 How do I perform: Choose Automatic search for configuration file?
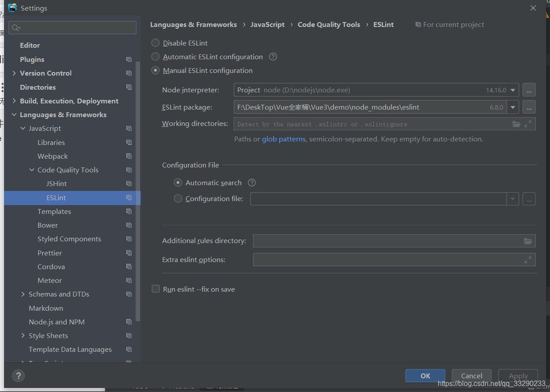point(178,183)
